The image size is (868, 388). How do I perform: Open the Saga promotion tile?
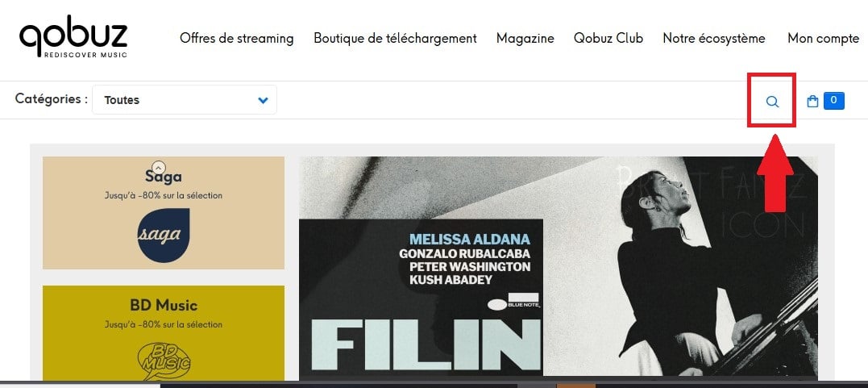pyautogui.click(x=164, y=213)
